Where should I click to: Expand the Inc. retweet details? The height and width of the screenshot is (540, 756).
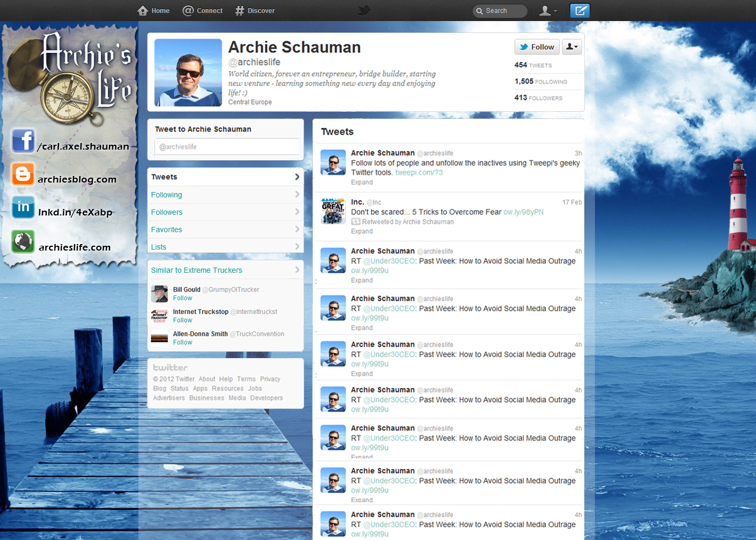click(362, 231)
